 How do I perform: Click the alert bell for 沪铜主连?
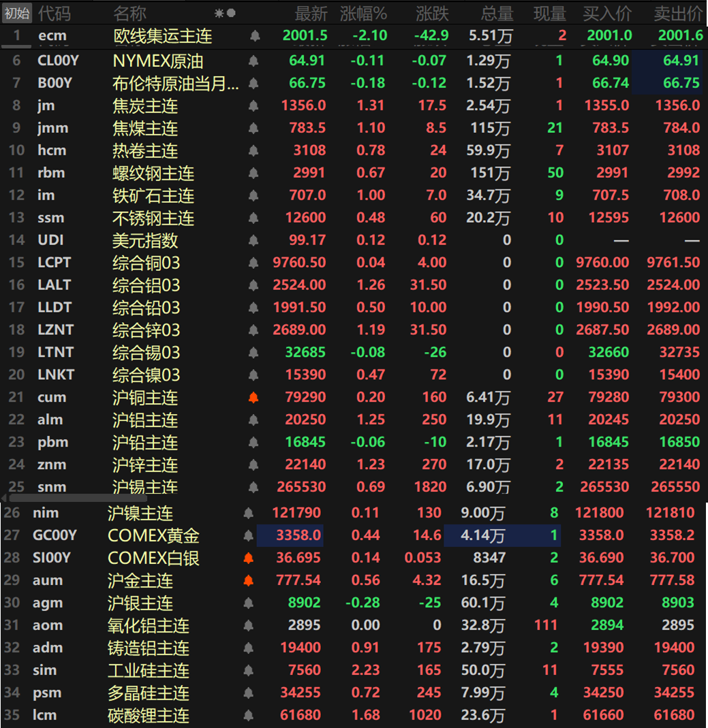tap(253, 398)
